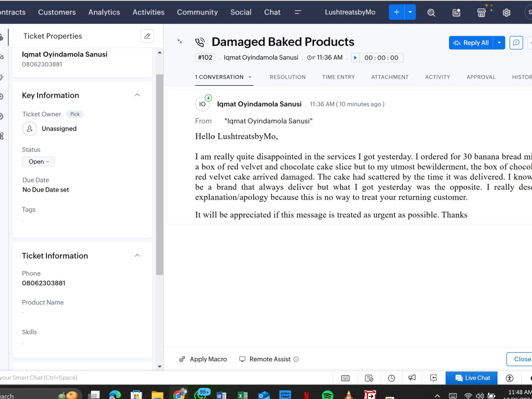Open Microsoft Excel from the taskbar

tap(242, 396)
